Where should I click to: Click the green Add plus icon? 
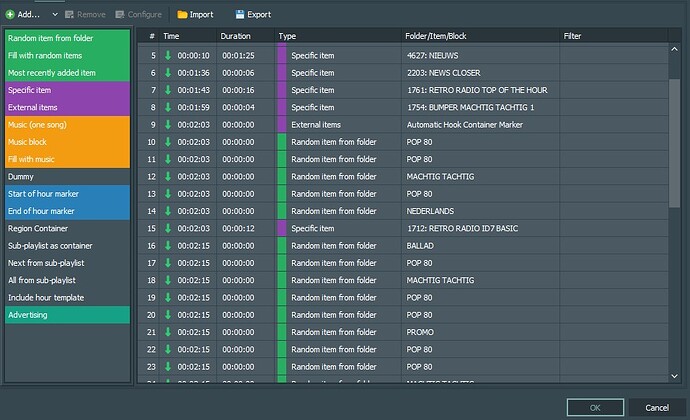[x=10, y=15]
